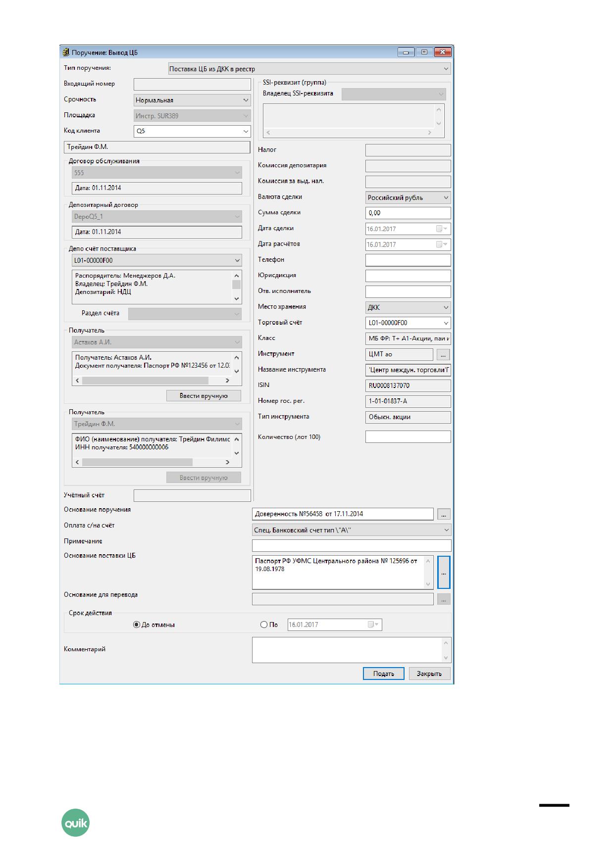Open calendar picker for Дата сделки
This screenshot has width=614, height=868.
pos(442,229)
